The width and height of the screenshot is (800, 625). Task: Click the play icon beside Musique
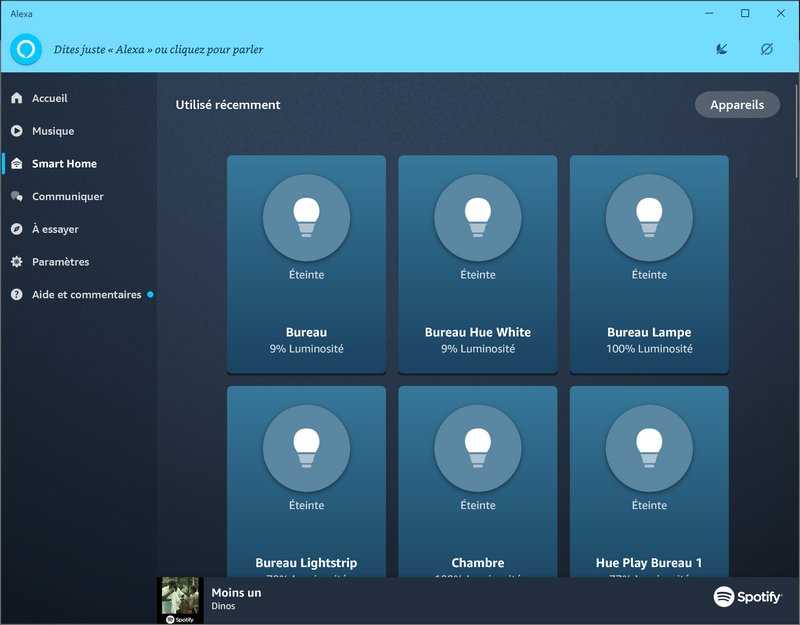click(x=16, y=131)
